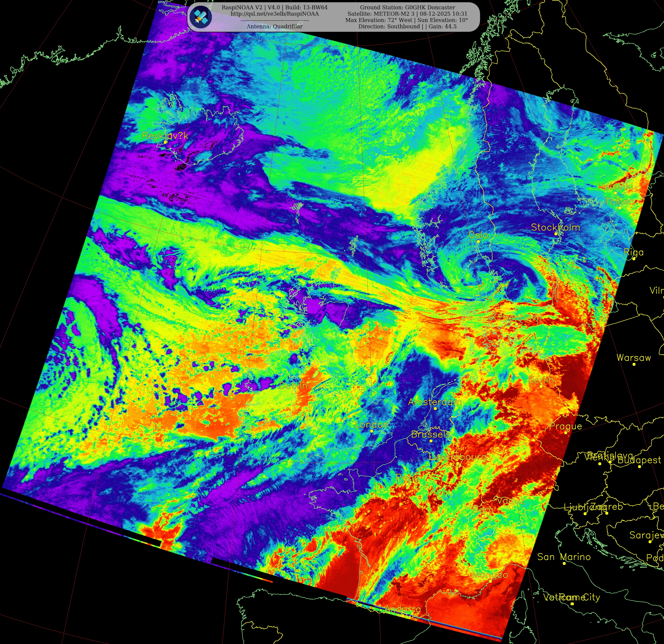Click the Dublin city marker dot
664x644 pixels.
click(x=293, y=392)
